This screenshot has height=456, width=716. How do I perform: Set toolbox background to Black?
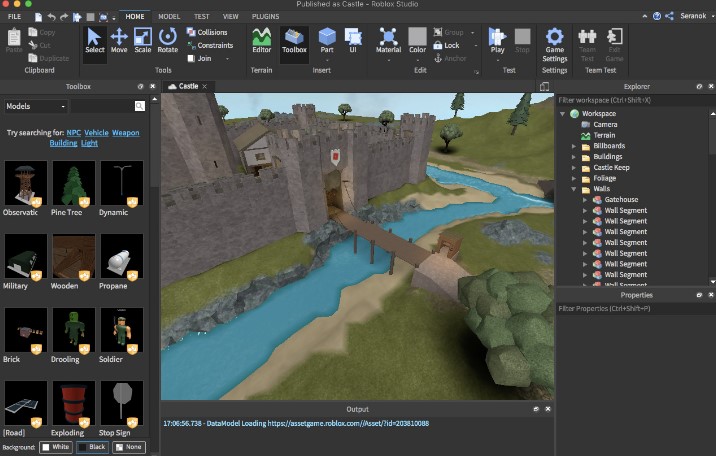[92, 447]
